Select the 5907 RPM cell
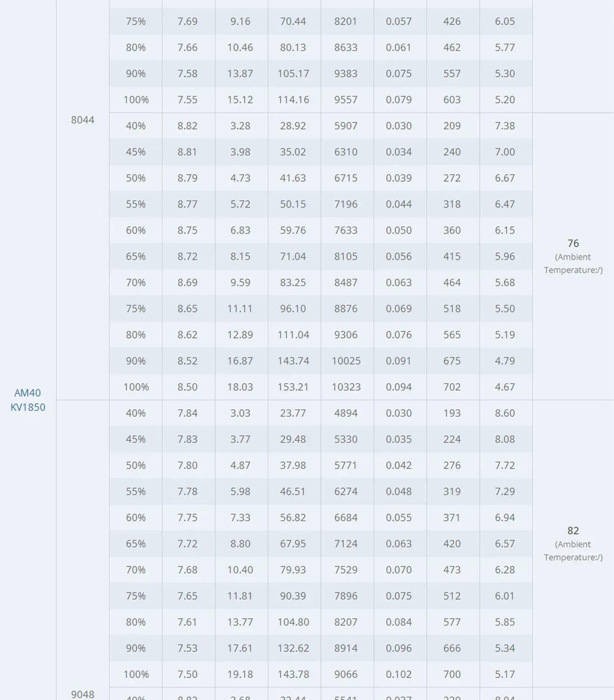This screenshot has height=700, width=614. tap(346, 126)
